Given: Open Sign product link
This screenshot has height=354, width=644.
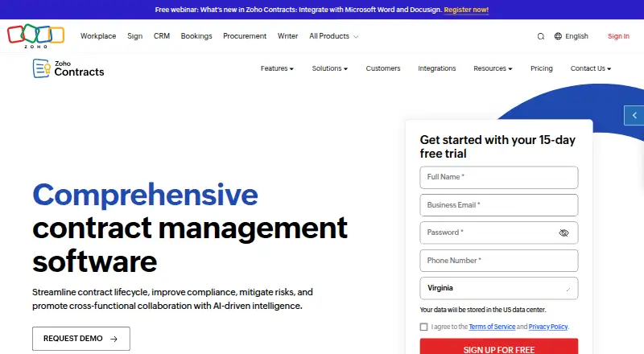Looking at the screenshot, I should 134,36.
